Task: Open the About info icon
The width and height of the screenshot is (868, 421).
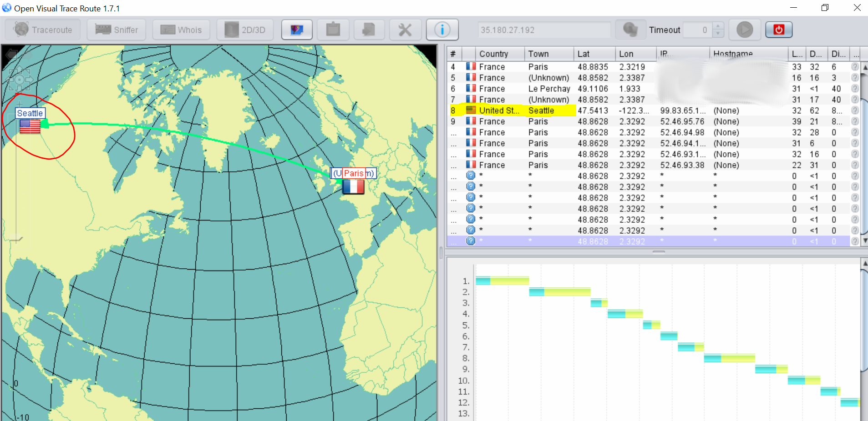Action: [442, 30]
